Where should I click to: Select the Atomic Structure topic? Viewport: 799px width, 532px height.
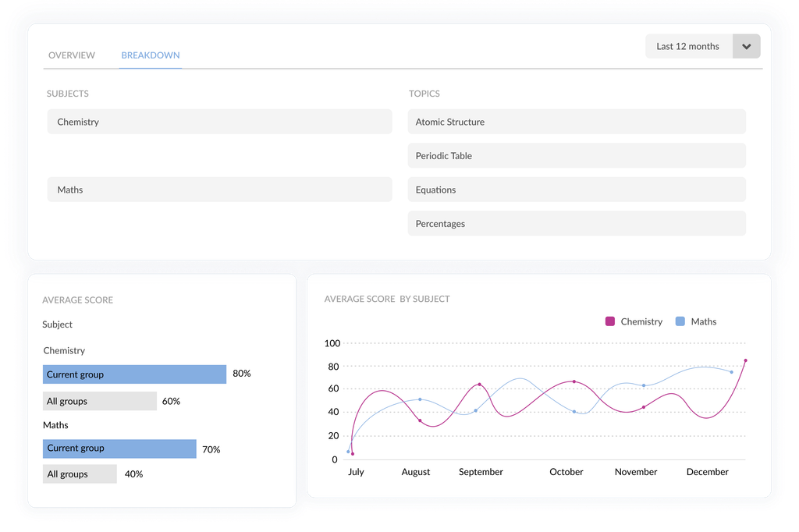click(x=576, y=122)
